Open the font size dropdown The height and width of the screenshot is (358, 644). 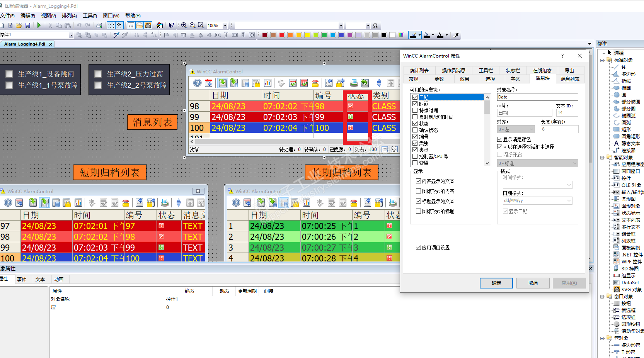click(x=368, y=26)
